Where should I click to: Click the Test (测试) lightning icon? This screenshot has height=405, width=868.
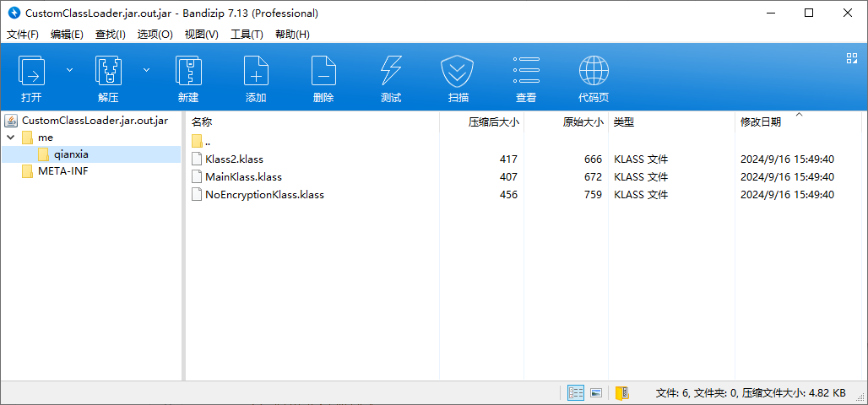point(391,72)
